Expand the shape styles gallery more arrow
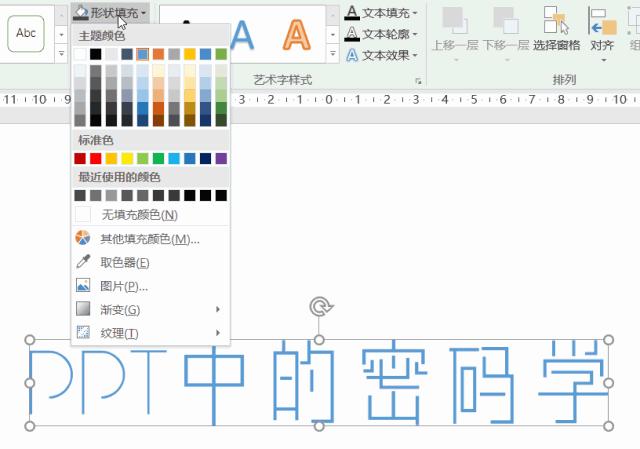 (61, 53)
